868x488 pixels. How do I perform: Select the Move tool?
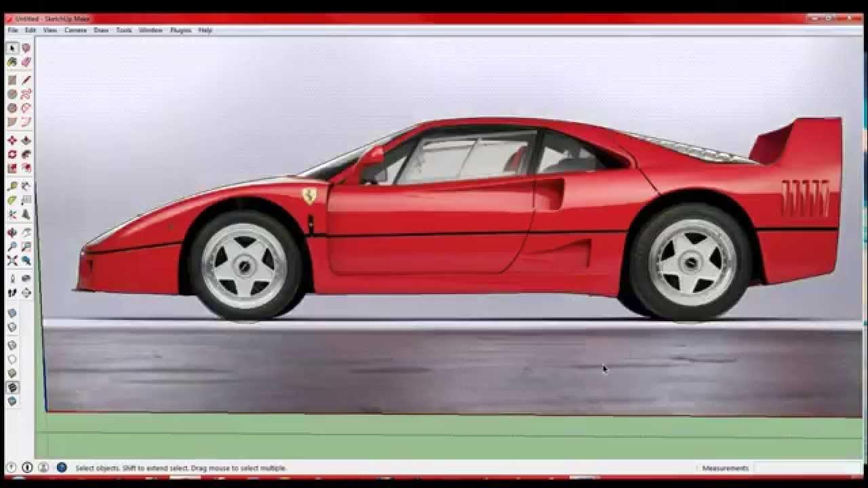click(12, 140)
